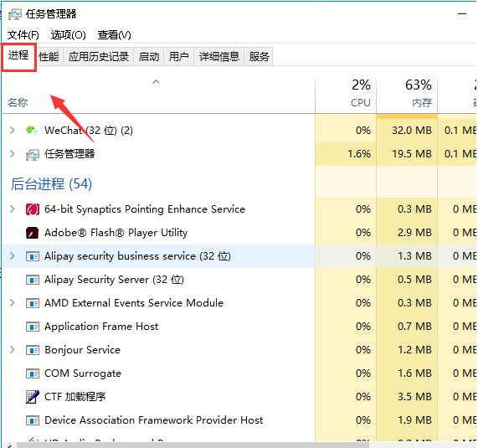Toggle sort order with the column header arrow
Viewport: 478px width, 448px height.
point(156,82)
